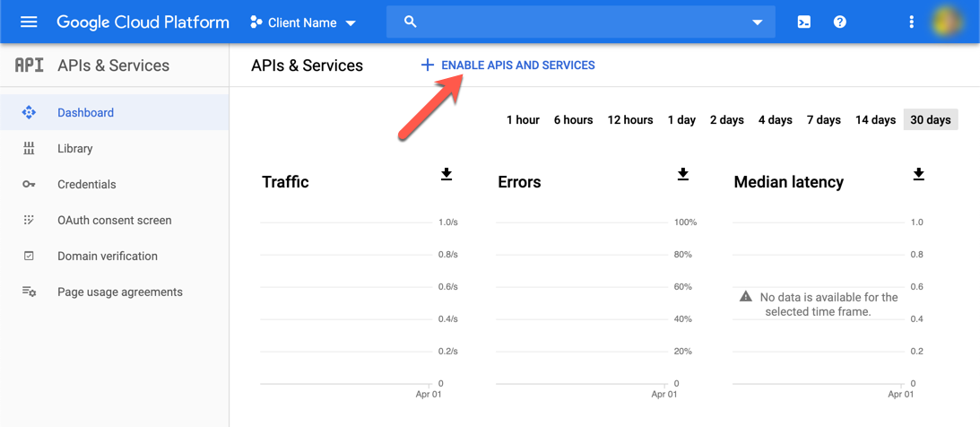Click the Errors chart title
This screenshot has width=980, height=427.
point(519,182)
